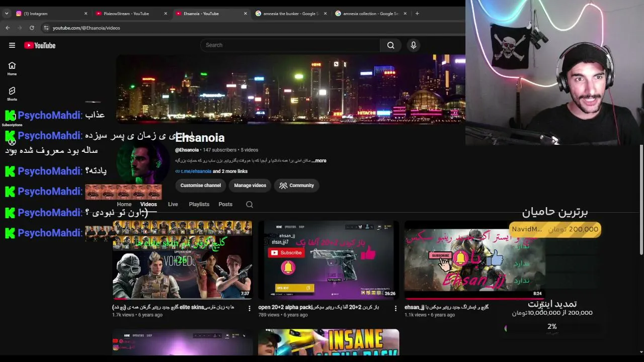644x362 pixels.
Task: Click the '5 videos' count text
Action: point(249,150)
